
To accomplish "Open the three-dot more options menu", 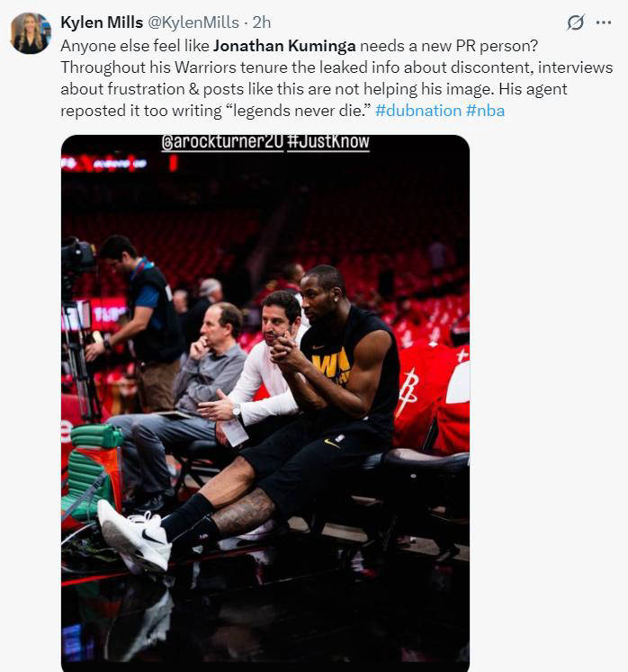I will click(x=604, y=22).
